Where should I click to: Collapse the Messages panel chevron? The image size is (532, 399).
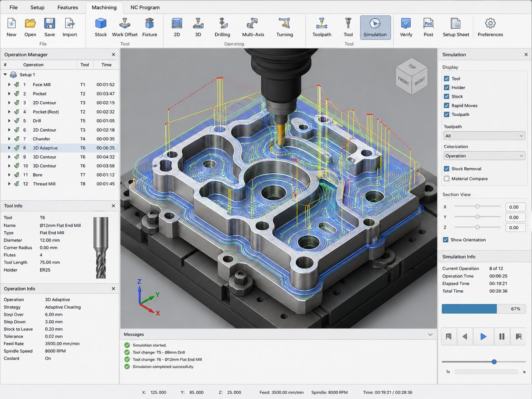(430, 334)
